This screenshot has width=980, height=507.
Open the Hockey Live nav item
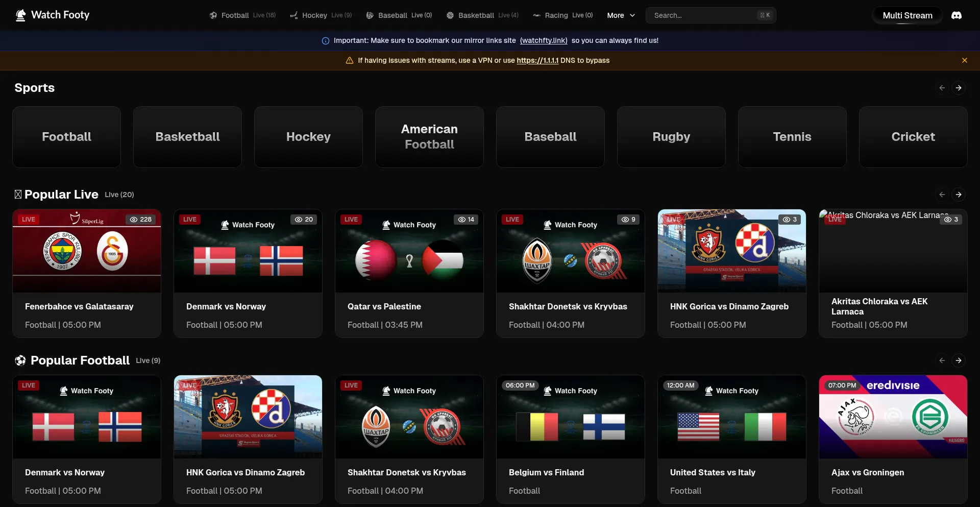321,15
